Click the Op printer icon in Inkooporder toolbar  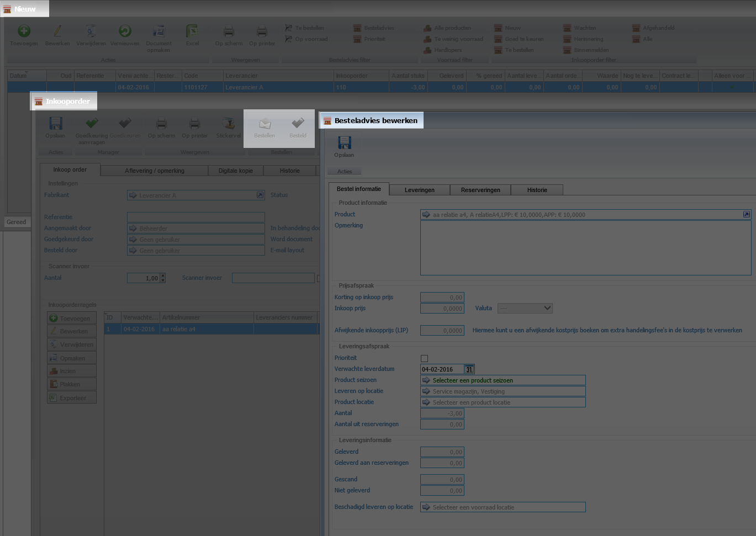tap(194, 124)
